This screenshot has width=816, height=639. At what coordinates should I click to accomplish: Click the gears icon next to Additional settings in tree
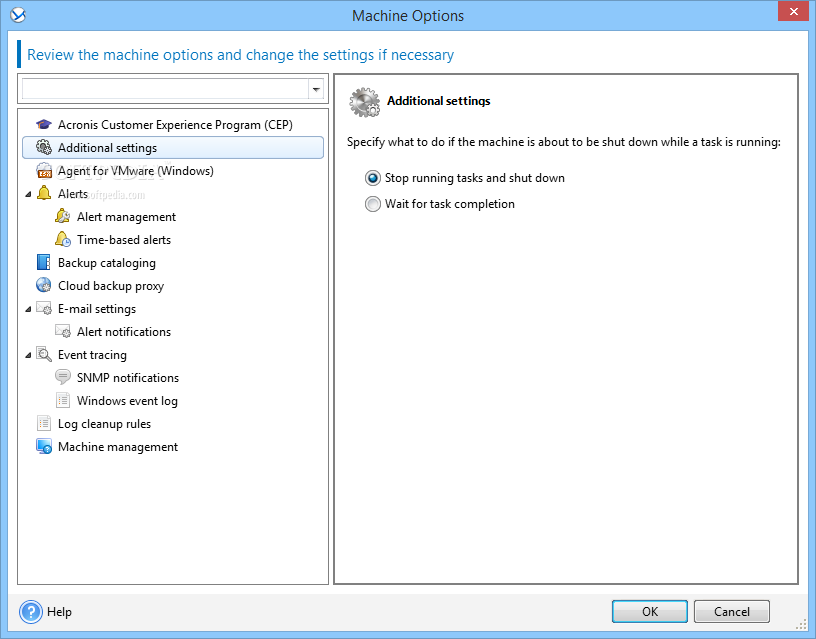click(x=44, y=148)
